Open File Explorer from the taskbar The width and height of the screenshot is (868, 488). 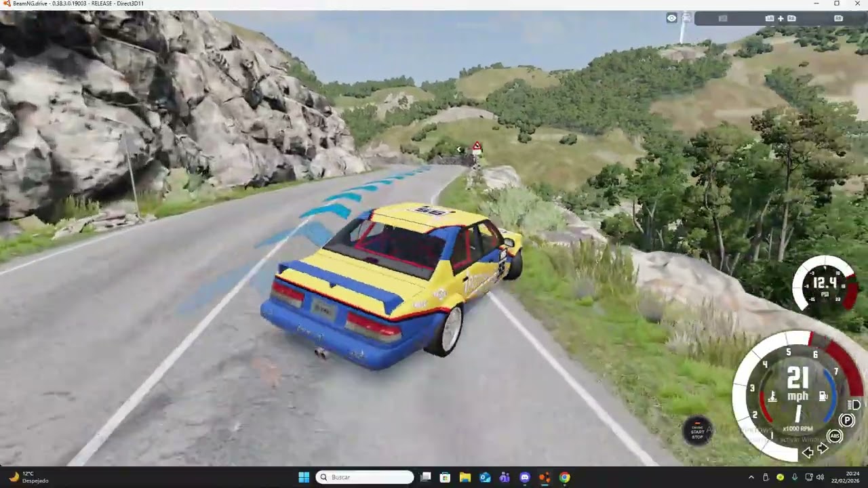[x=465, y=477]
